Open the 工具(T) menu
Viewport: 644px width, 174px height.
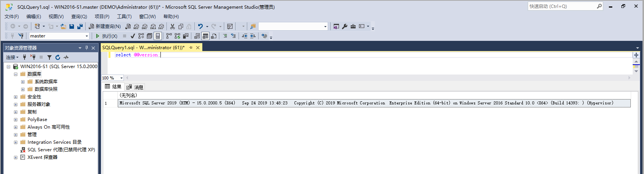124,17
